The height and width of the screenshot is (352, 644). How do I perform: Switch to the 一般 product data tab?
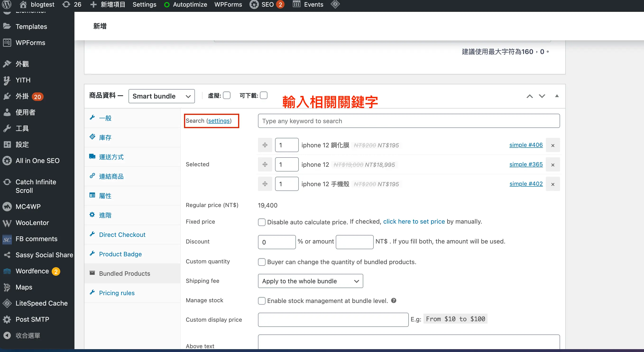coord(133,118)
